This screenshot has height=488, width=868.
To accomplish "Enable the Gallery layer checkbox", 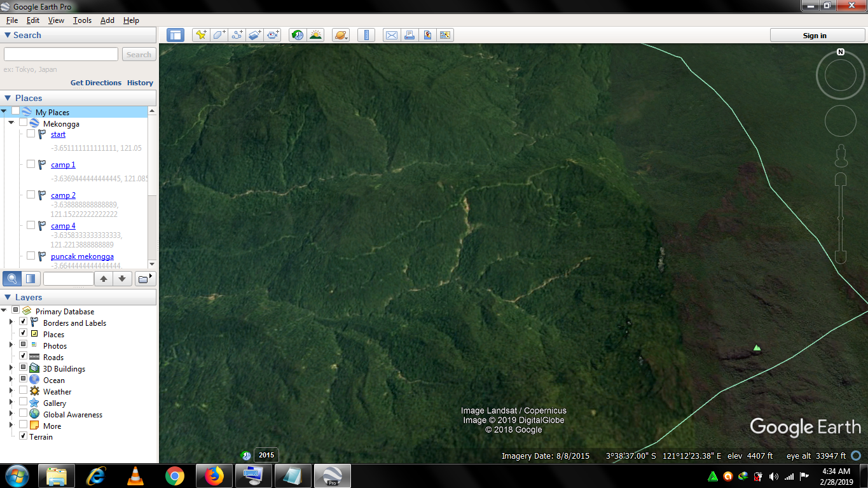I will point(24,402).
